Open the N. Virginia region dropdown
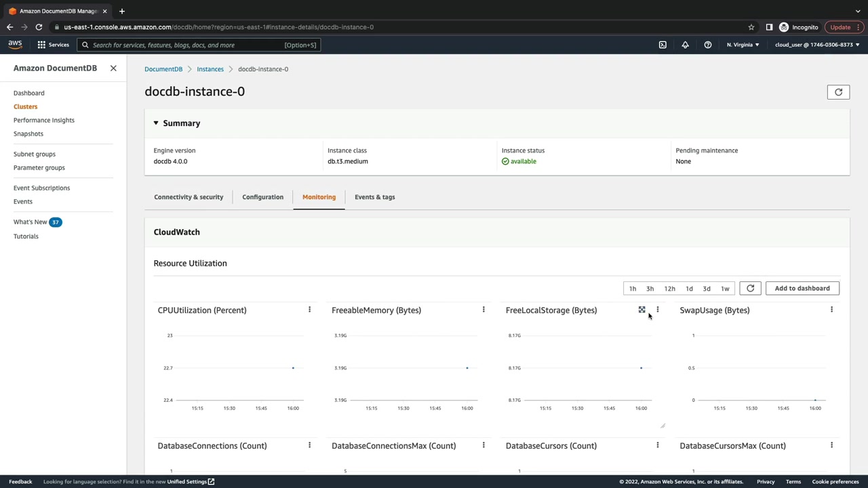Screen dimensions: 868x488 tap(743, 45)
